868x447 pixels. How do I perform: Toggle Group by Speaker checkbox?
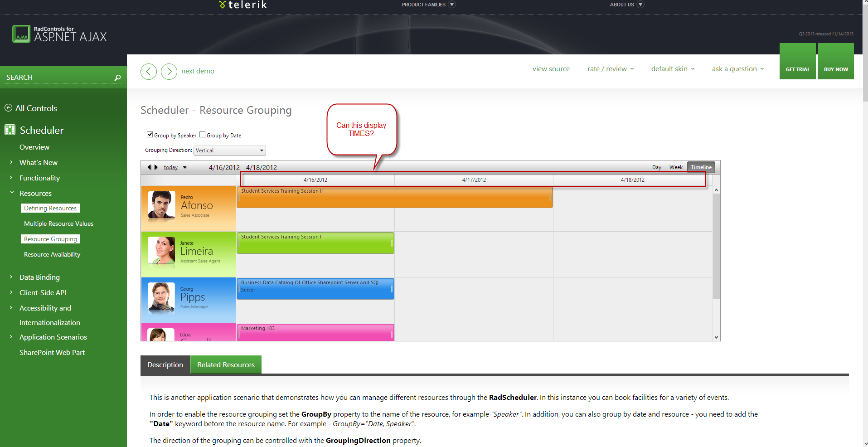click(x=150, y=135)
